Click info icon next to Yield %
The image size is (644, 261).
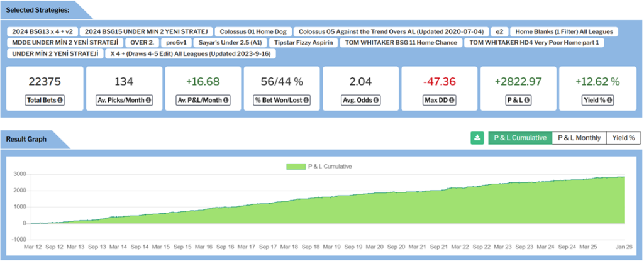pyautogui.click(x=609, y=100)
